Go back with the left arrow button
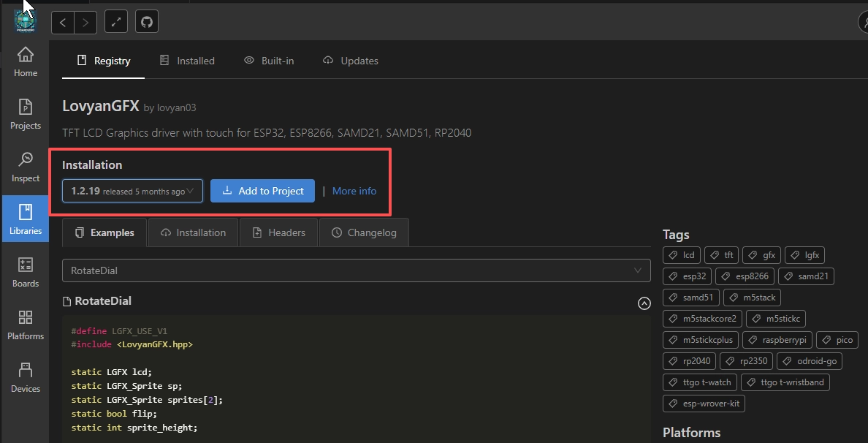This screenshot has height=443, width=868. 63,22
